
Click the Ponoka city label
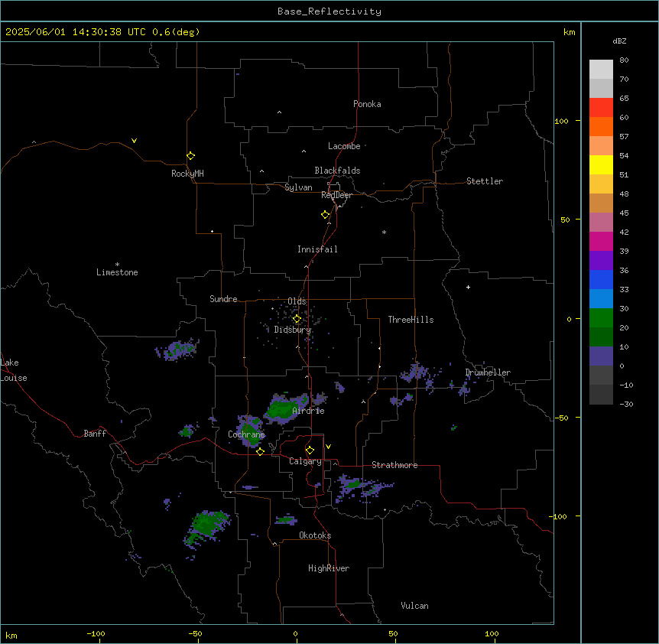(367, 104)
